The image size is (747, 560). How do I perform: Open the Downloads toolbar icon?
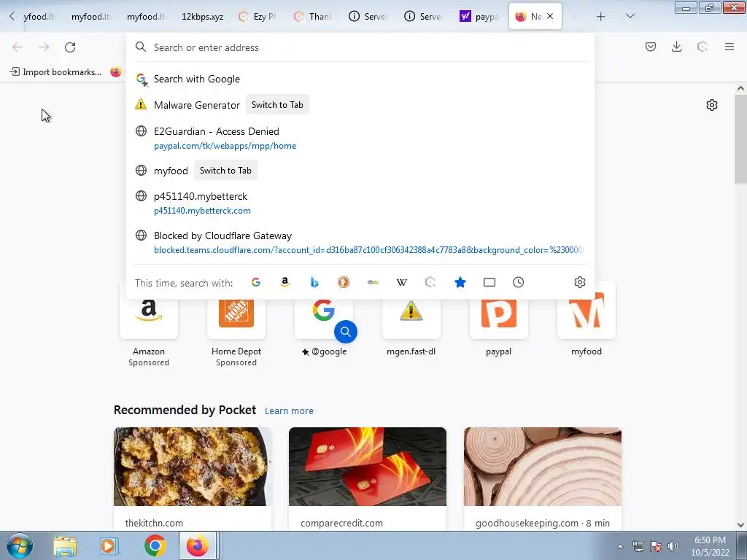click(x=676, y=47)
